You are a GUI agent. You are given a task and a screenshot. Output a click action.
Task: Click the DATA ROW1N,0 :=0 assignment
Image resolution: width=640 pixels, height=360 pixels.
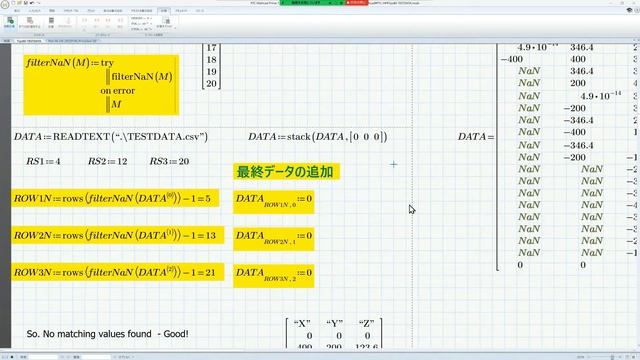tap(273, 201)
